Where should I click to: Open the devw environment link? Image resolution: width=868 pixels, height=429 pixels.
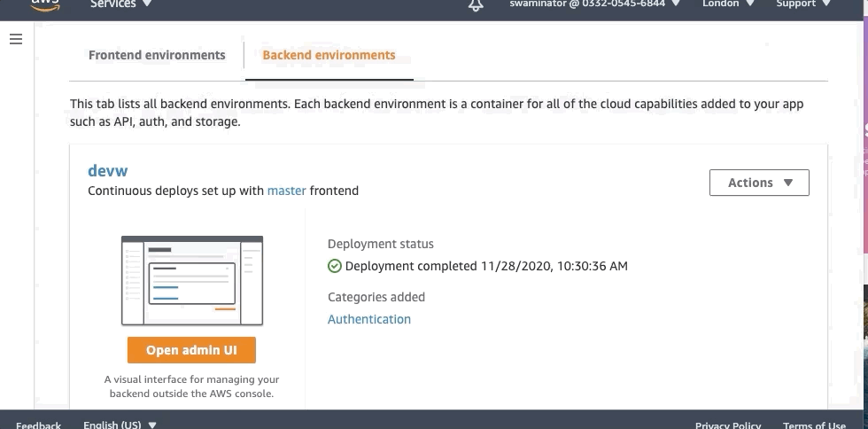click(108, 171)
